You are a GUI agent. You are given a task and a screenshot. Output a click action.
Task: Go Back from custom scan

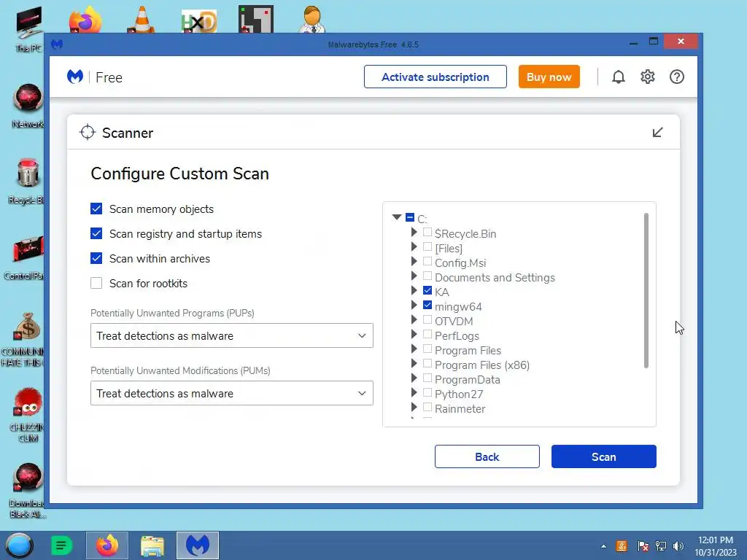[x=487, y=456]
